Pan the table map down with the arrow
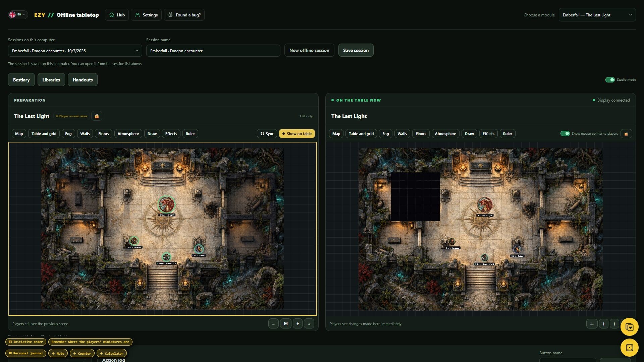This screenshot has height=362, width=644. point(614,324)
